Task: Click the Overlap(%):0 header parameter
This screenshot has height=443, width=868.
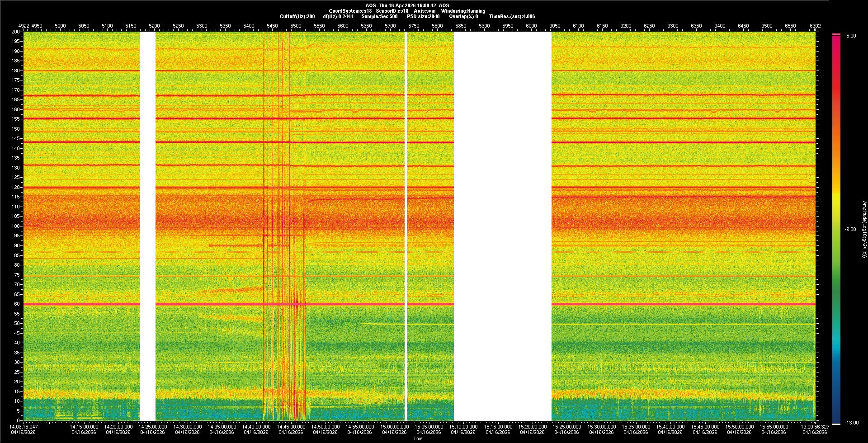Action: click(463, 16)
